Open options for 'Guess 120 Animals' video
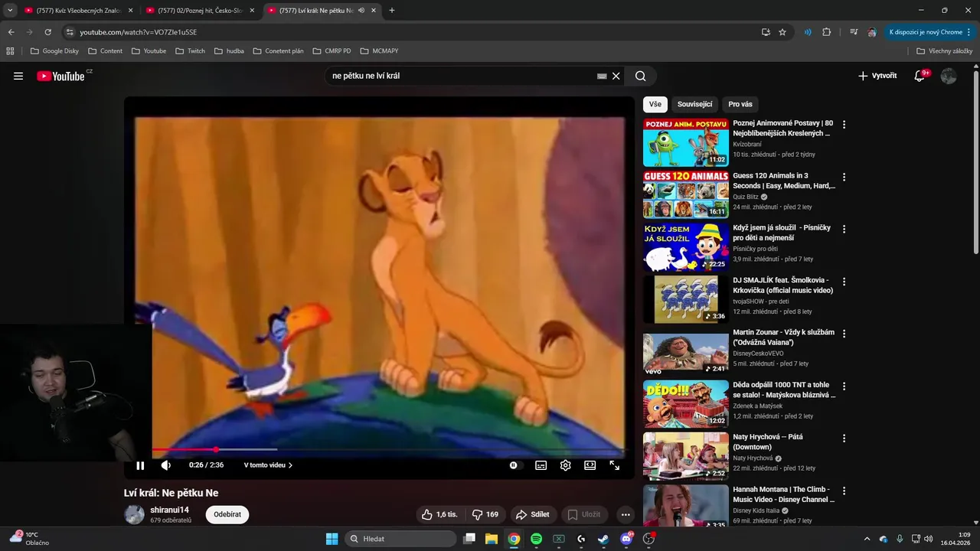 click(844, 177)
